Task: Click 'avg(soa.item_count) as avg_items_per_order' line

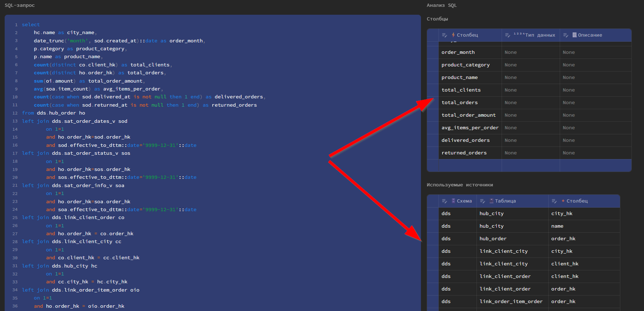Action: (98, 89)
